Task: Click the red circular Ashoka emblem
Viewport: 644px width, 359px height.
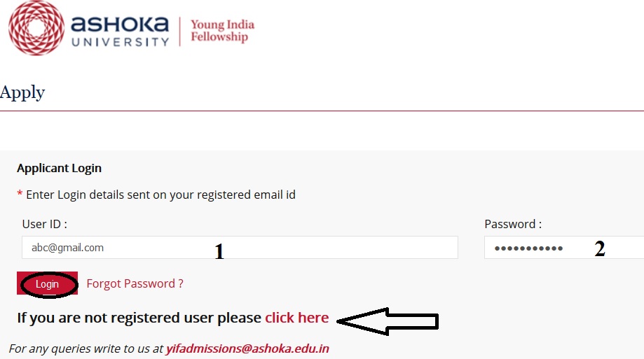Action: pyautogui.click(x=36, y=27)
